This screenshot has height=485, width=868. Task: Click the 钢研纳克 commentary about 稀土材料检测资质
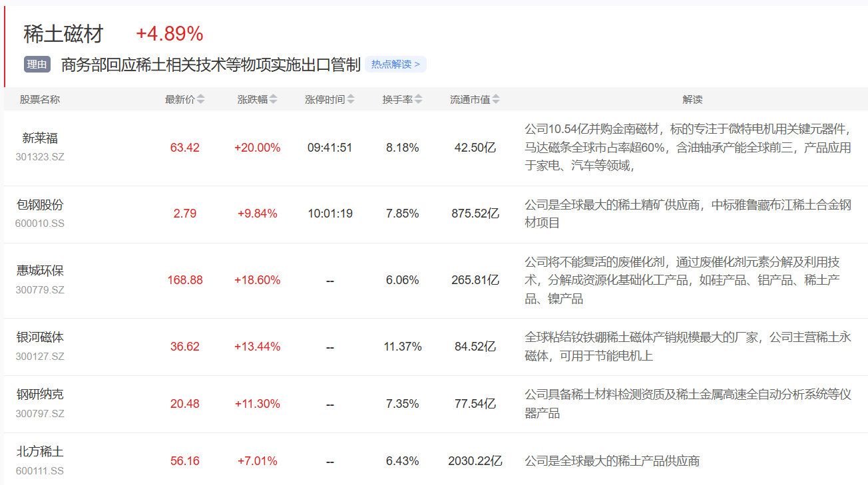coord(688,404)
